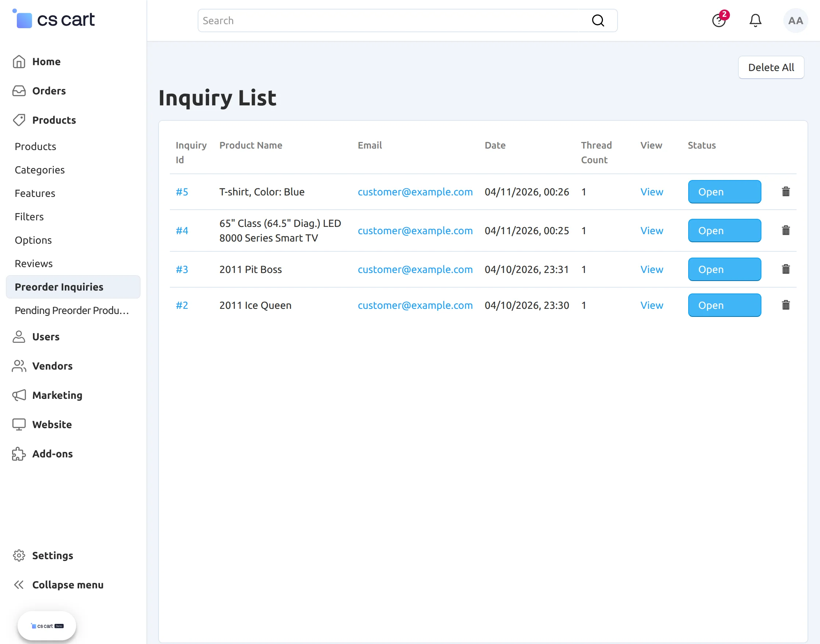Click the Vendors icon in sidebar
Viewport: 820px width, 644px height.
pos(19,366)
